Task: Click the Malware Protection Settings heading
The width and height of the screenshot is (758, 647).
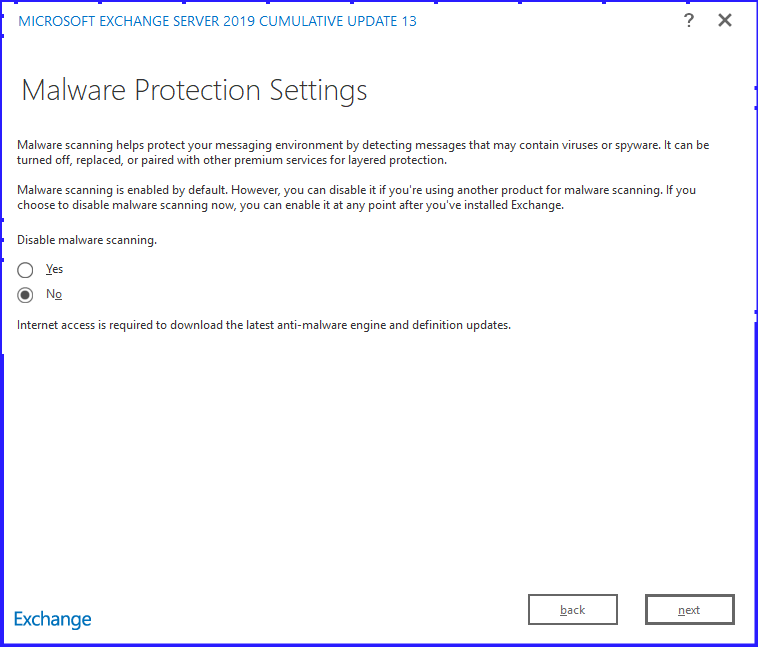Action: [194, 91]
